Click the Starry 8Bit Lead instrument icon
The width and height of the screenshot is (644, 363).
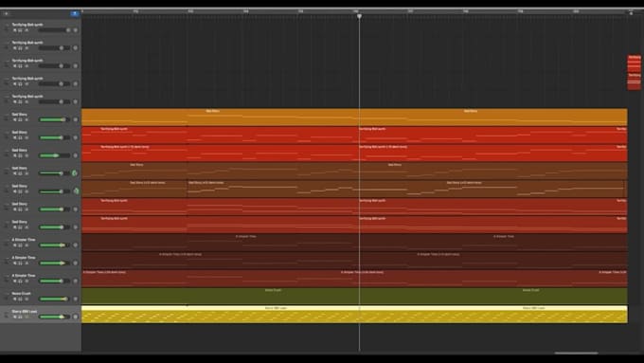click(7, 315)
